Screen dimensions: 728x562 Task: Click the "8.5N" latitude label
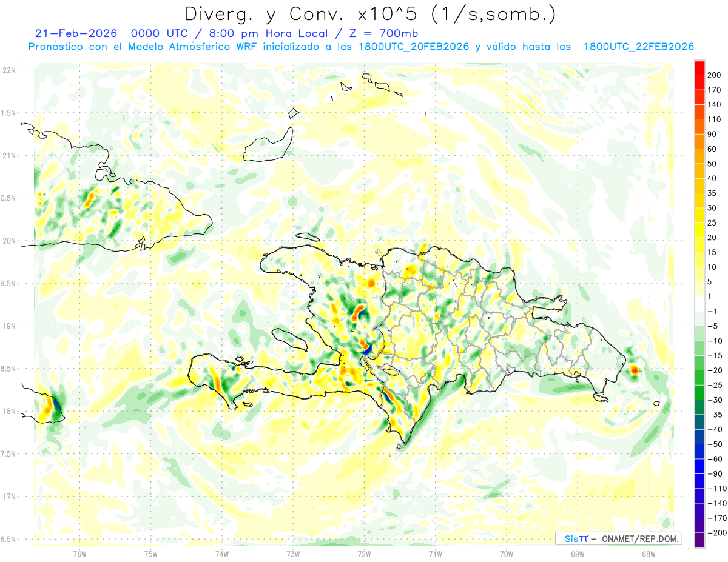pos(8,369)
